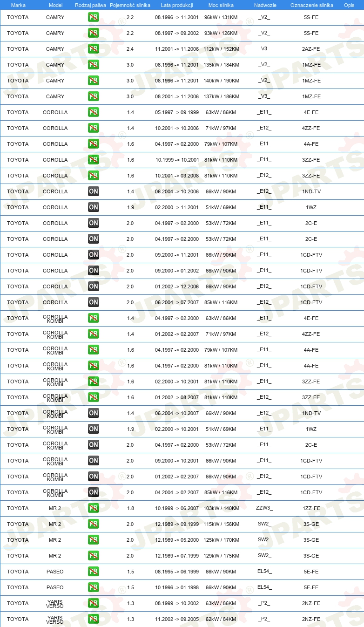This screenshot has width=364, height=627.
Task: Click ON diesel icon in Corolla 02.2000 -> 11.2001 row
Action: tap(93, 207)
